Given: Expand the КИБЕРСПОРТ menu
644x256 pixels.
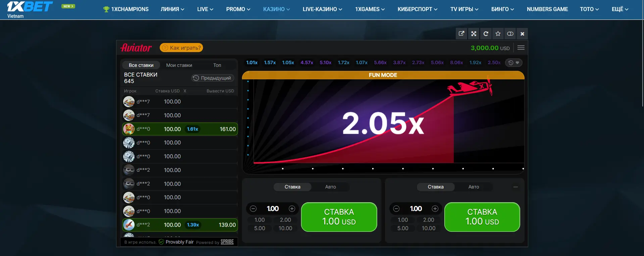Looking at the screenshot, I should coord(417,9).
